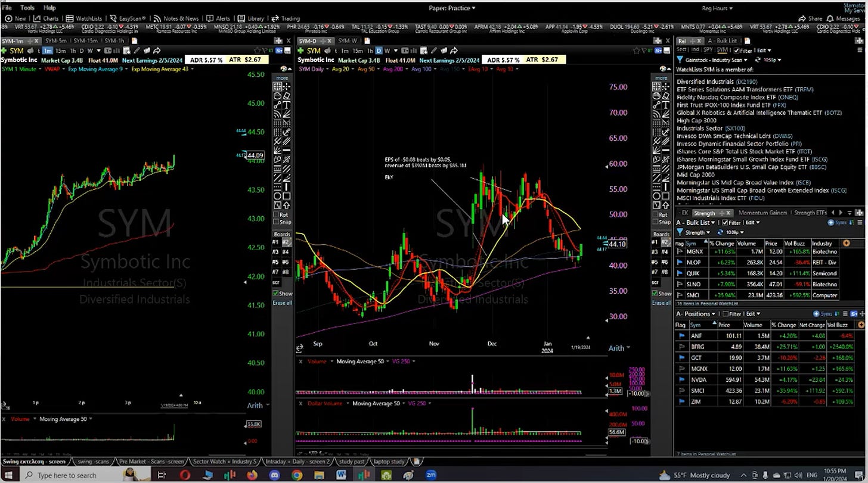868x483 pixels.
Task: Open Strength sort dropdown in Bulk List
Action: [x=697, y=232]
